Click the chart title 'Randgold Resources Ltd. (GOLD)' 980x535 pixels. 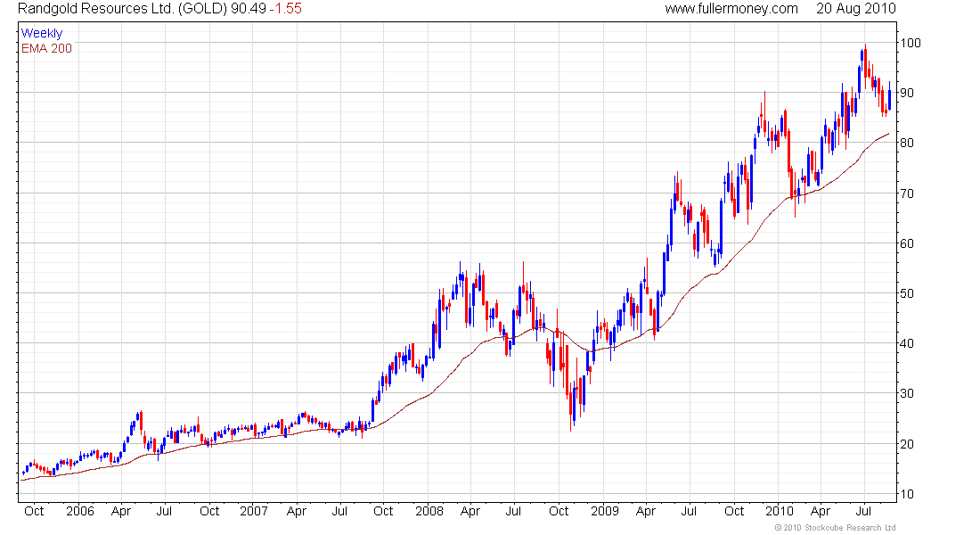click(122, 9)
